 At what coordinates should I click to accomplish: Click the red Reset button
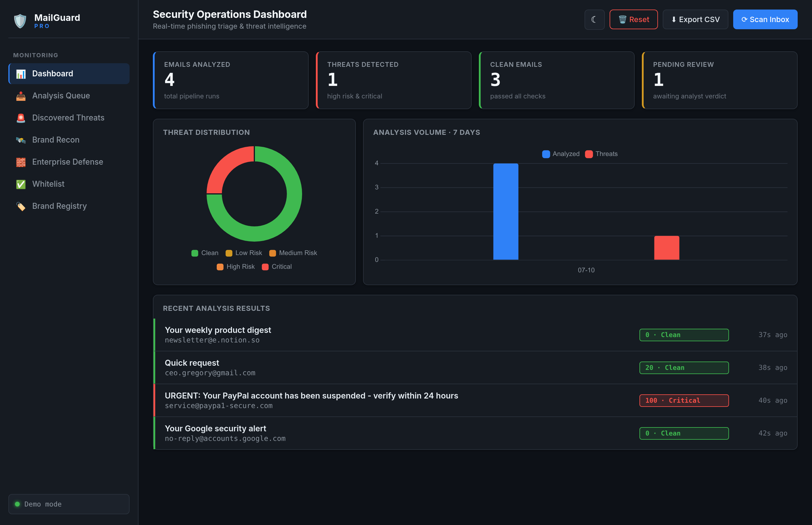point(633,19)
